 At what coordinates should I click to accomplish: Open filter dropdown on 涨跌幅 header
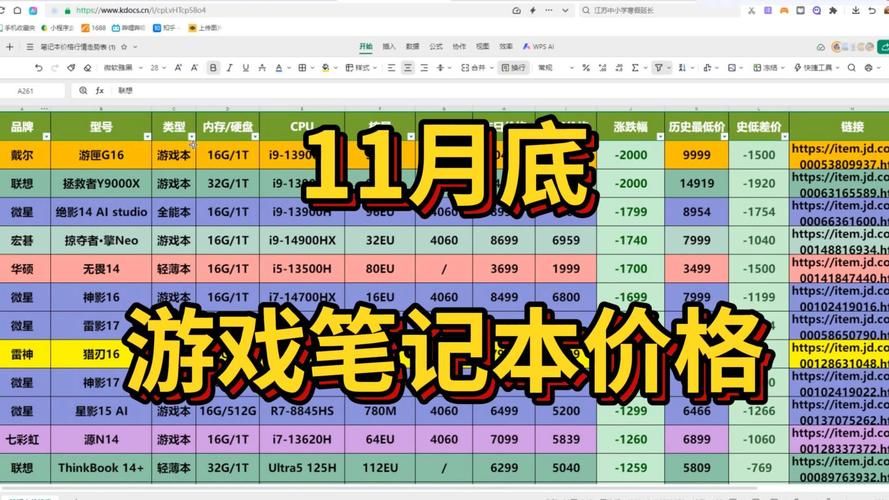pos(660,137)
